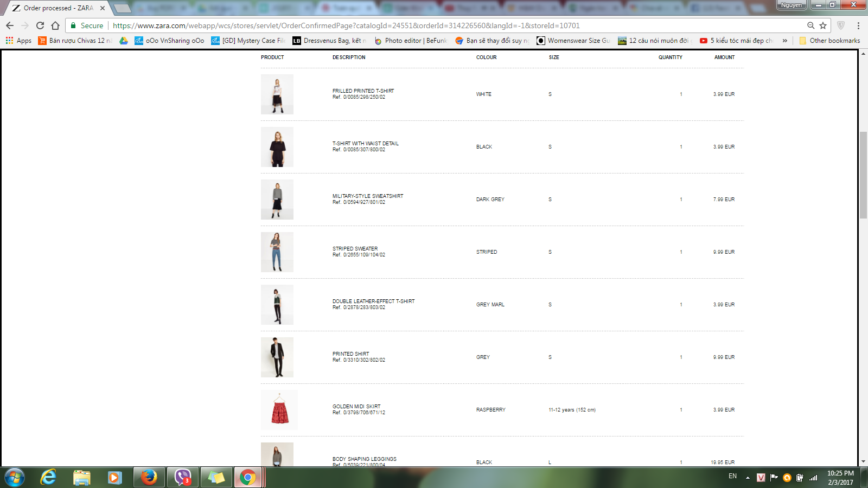Click the Frilled Printed T-Shirt thumbnail
The height and width of the screenshot is (488, 868).
277,94
